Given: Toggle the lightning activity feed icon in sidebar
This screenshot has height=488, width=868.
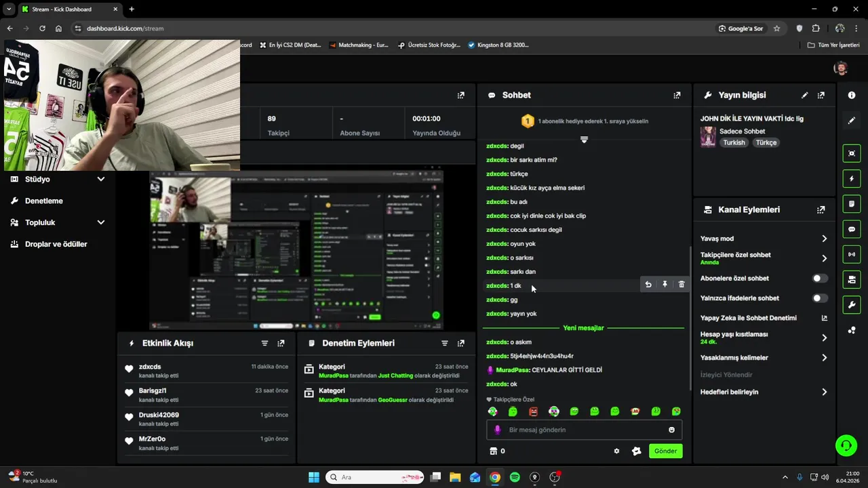Looking at the screenshot, I should coord(852,179).
